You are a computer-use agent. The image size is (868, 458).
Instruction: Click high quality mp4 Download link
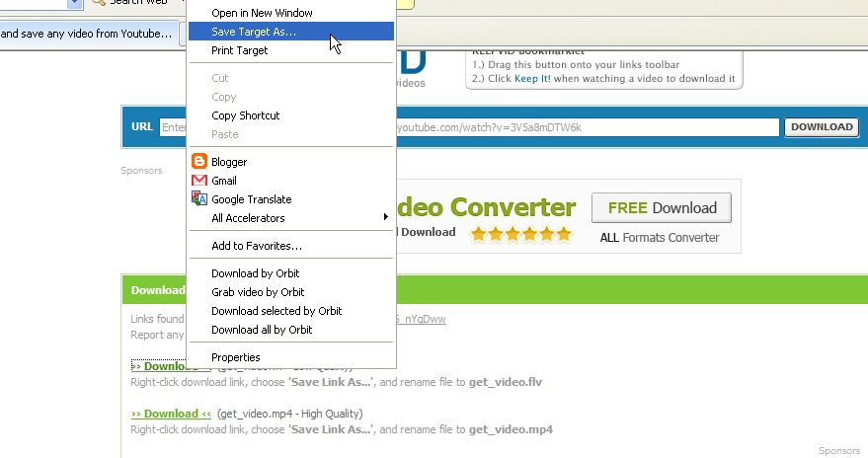tap(171, 414)
